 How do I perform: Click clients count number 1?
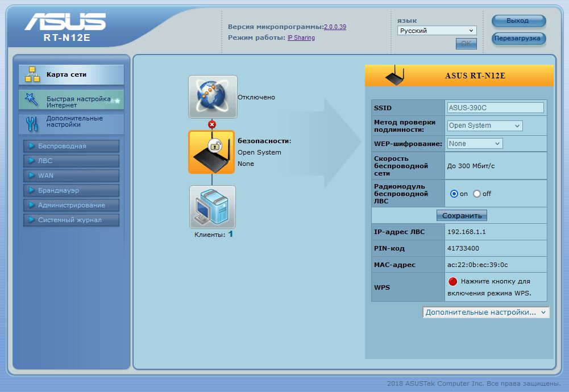pyautogui.click(x=230, y=234)
